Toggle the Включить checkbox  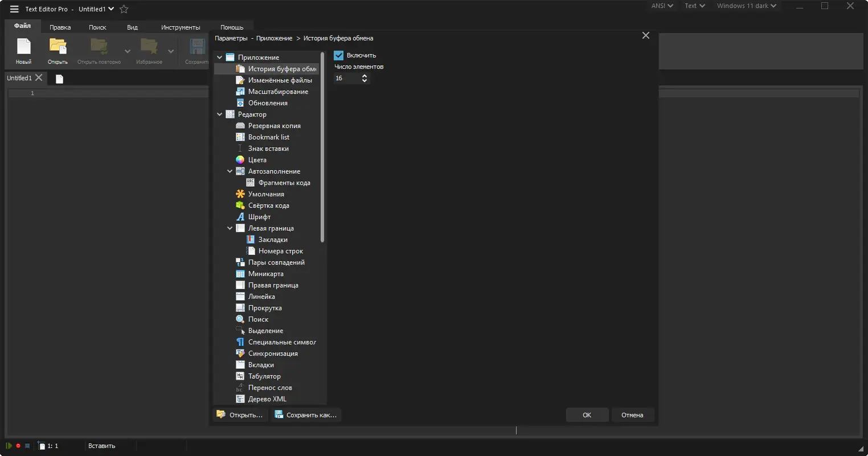[339, 55]
